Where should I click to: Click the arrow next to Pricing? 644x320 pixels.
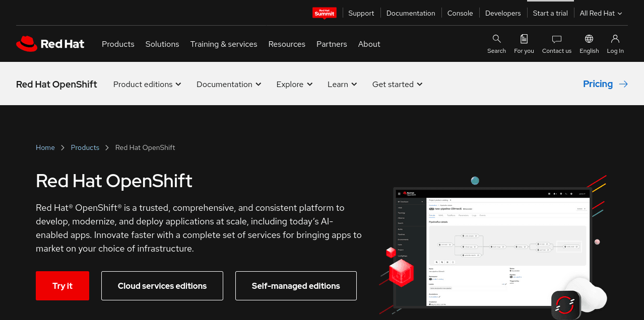click(623, 84)
